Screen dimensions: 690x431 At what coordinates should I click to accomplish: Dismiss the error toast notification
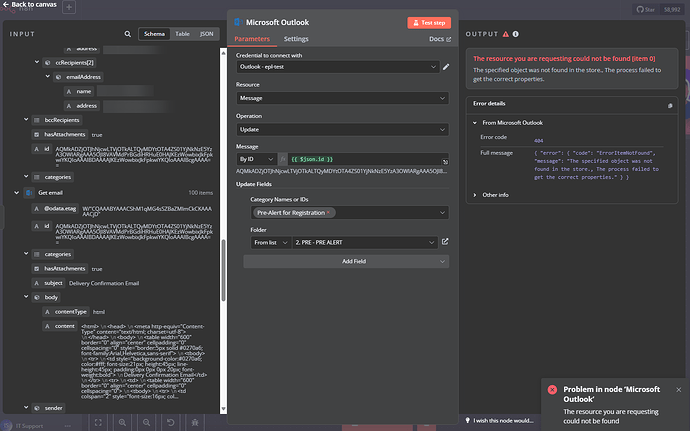[x=679, y=390]
